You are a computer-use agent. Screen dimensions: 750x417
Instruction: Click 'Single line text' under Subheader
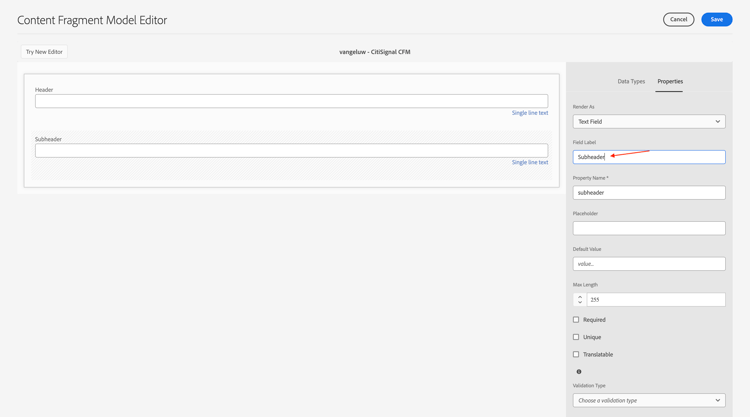530,163
